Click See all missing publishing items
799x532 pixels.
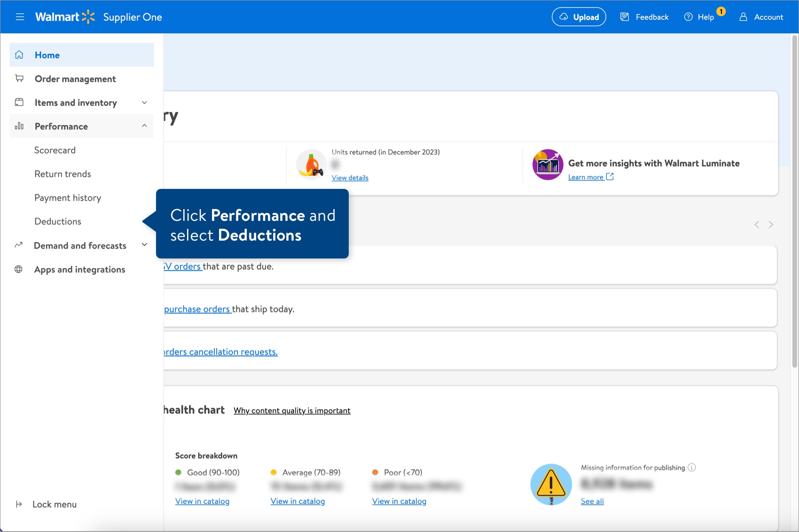tap(592, 501)
